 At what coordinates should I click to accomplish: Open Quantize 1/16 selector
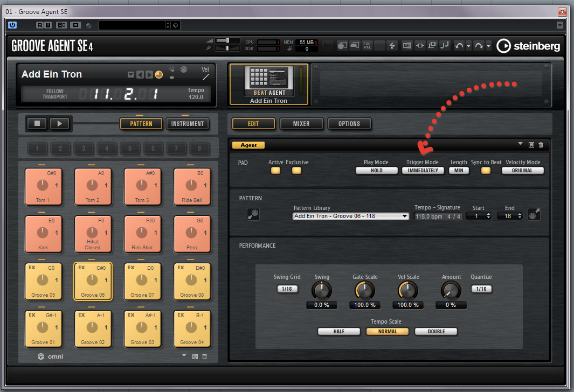(481, 289)
